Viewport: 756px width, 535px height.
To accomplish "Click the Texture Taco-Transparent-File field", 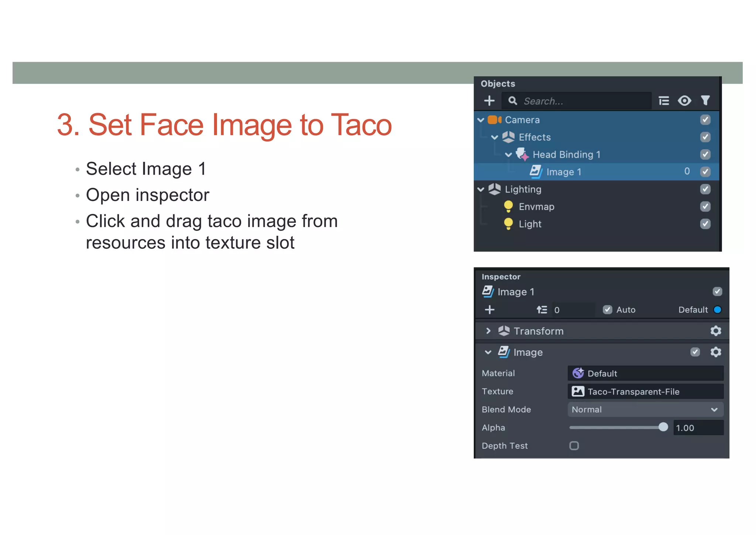I will tap(645, 391).
